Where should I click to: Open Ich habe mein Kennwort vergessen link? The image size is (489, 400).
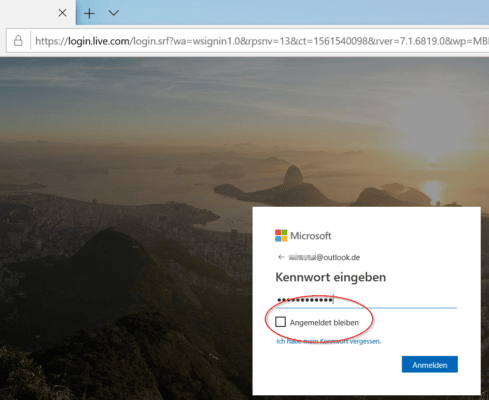(x=328, y=341)
